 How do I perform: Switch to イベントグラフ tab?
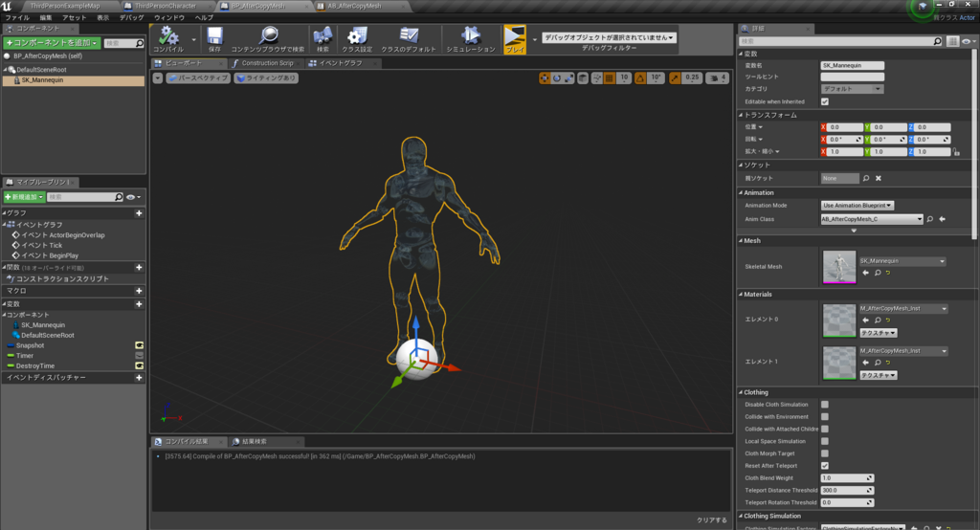(341, 63)
